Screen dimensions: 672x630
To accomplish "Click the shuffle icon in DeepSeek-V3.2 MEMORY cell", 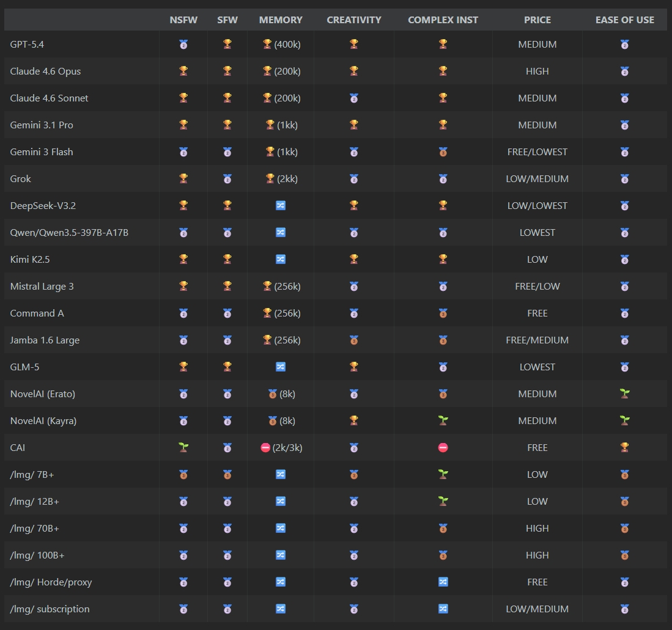I will tap(280, 205).
